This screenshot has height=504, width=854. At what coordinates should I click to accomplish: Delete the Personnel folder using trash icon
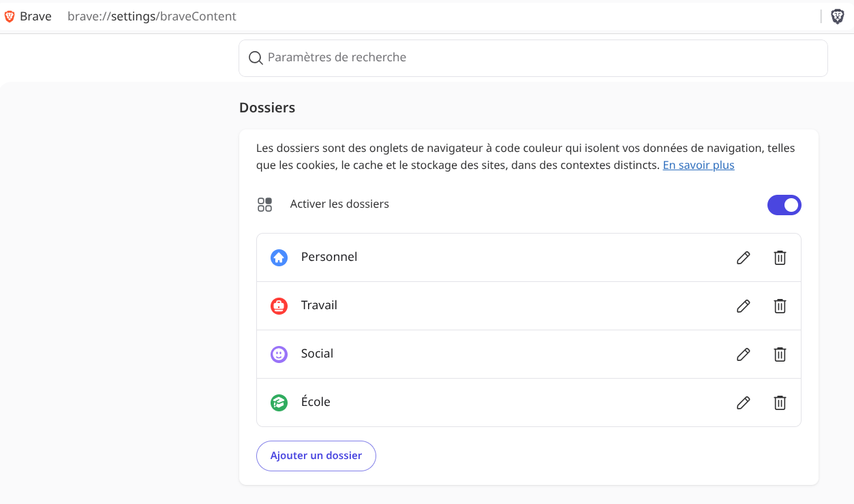coord(780,257)
